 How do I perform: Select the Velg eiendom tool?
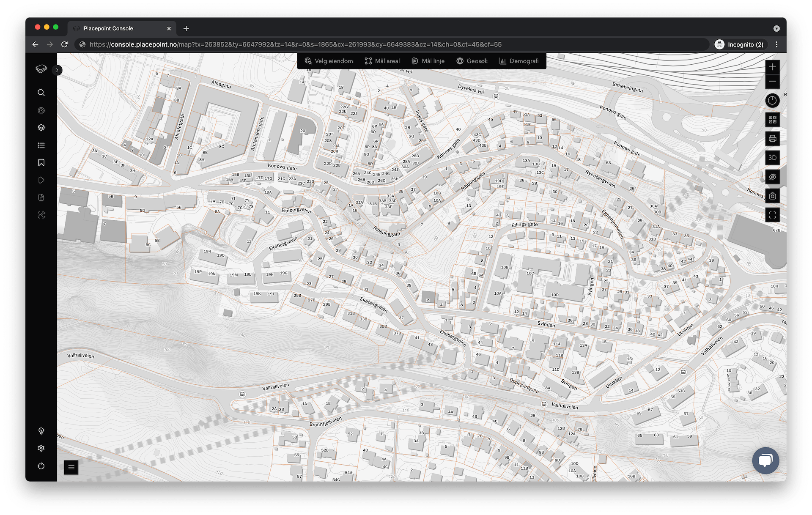pyautogui.click(x=329, y=61)
